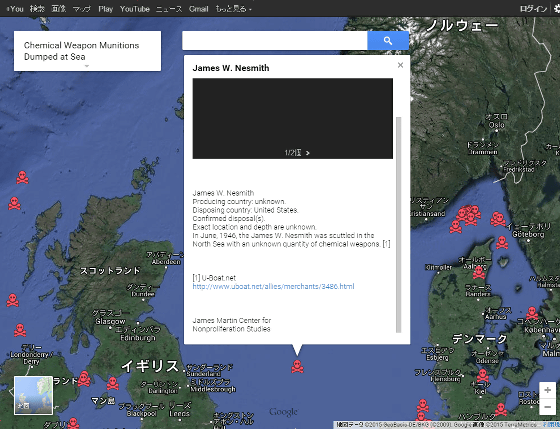The image size is (560, 429).
Task: Click the Google logo on the map
Action: click(x=284, y=412)
